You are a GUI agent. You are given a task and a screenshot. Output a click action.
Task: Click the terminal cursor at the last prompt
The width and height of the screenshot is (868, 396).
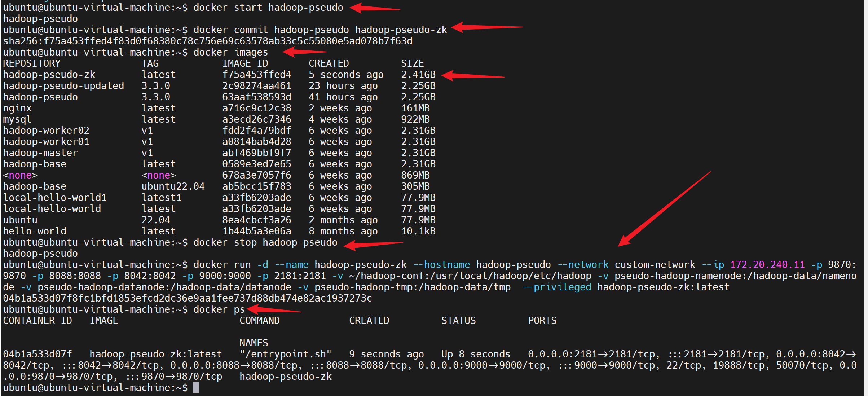[196, 388]
